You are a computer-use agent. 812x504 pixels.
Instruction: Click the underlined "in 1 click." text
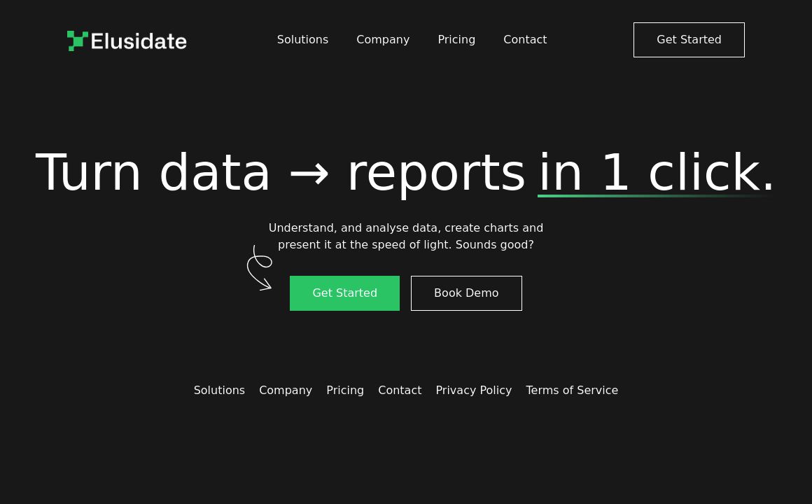(656, 173)
